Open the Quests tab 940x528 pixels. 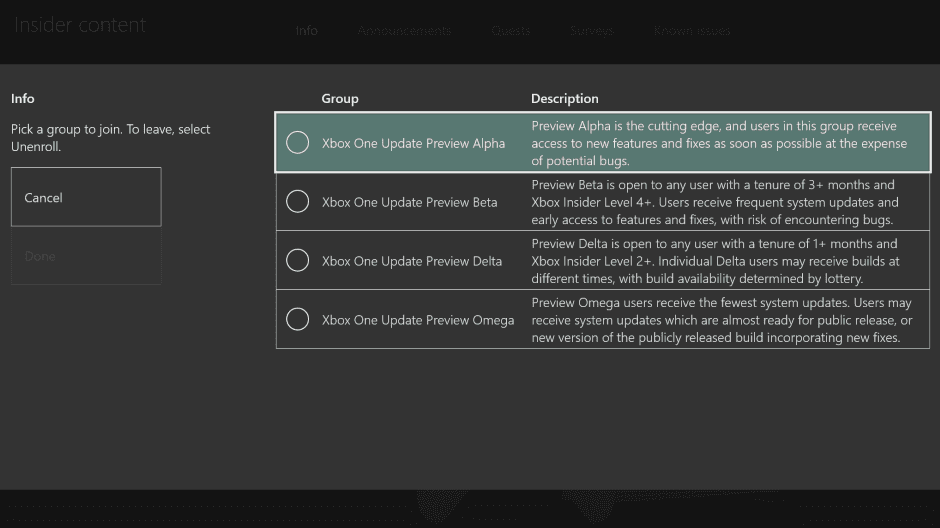click(x=511, y=31)
